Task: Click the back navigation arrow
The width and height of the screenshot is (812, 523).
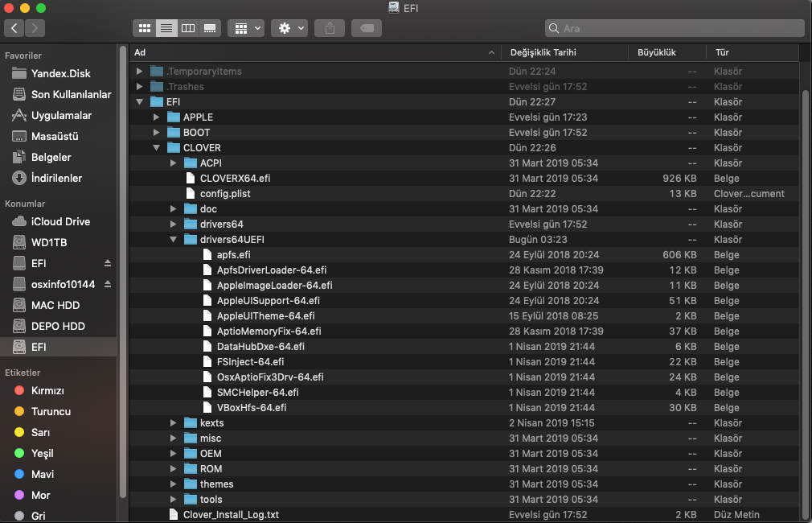Action: coord(15,28)
